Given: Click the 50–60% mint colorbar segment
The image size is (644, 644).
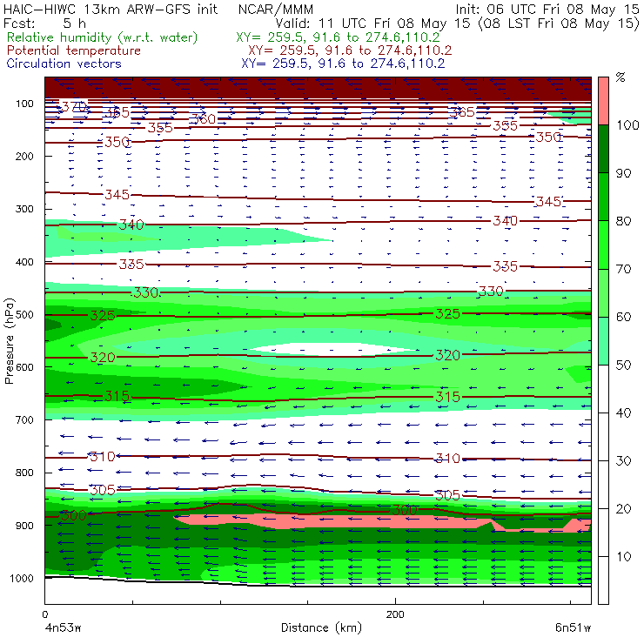Looking at the screenshot, I should click(603, 341).
